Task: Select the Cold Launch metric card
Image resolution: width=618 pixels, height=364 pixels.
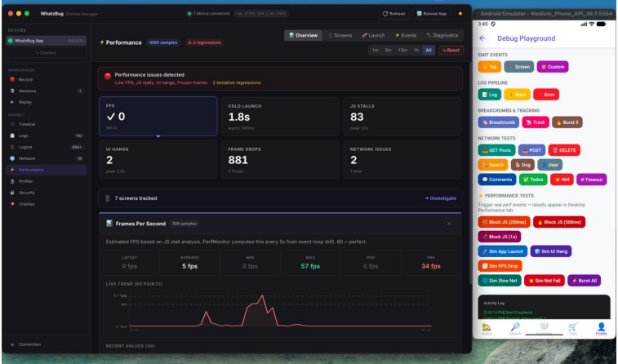Action: click(x=280, y=116)
